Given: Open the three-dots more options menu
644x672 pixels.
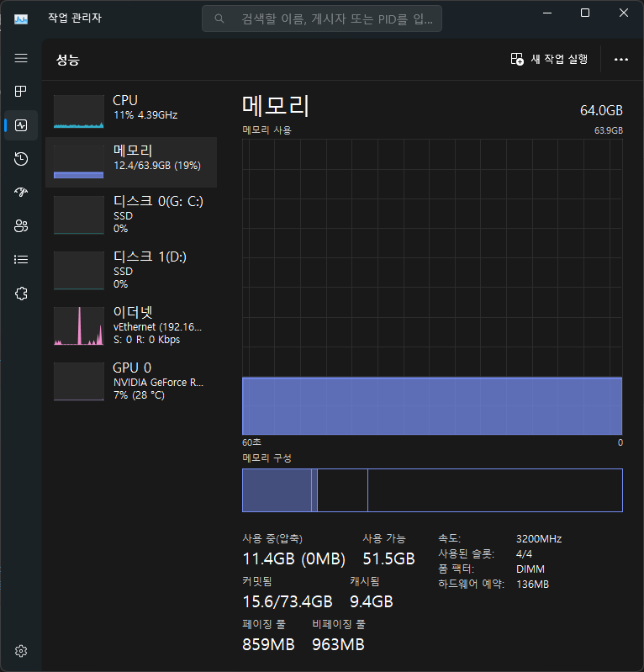Looking at the screenshot, I should tap(620, 59).
